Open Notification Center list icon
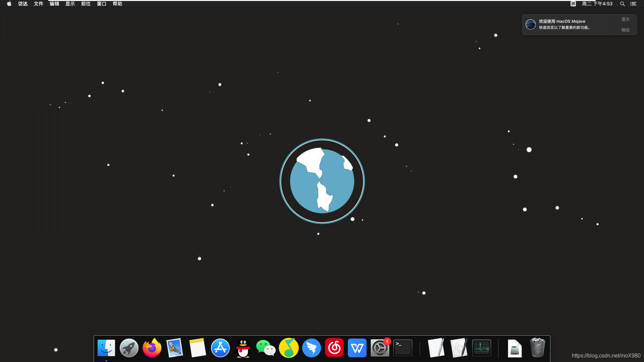Screen dimensions: 644x362 tap(633, 4)
